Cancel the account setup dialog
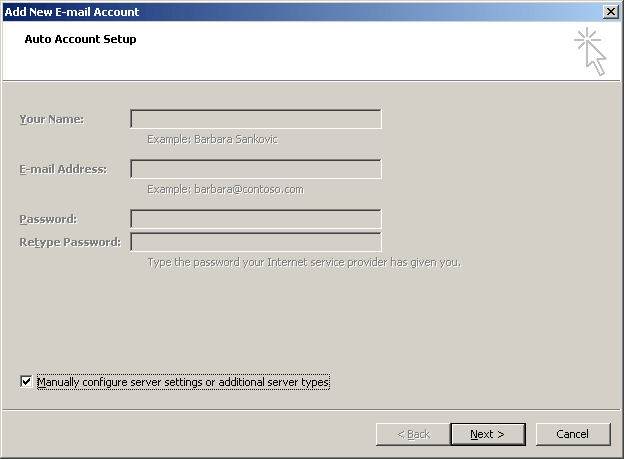The width and height of the screenshot is (624, 459). (x=573, y=434)
